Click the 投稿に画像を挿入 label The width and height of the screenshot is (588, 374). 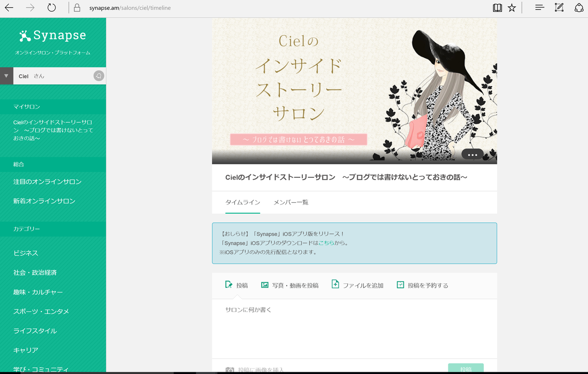point(261,370)
